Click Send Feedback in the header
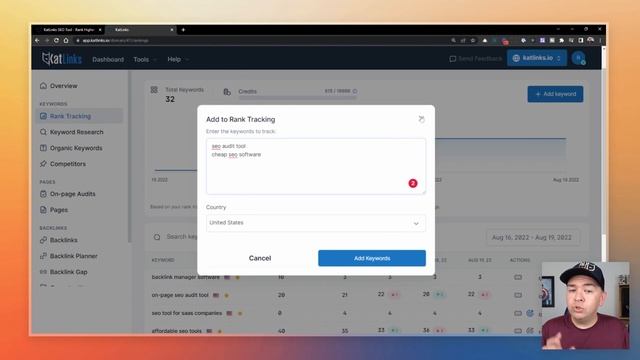Image resolution: width=640 pixels, height=360 pixels. [476, 59]
